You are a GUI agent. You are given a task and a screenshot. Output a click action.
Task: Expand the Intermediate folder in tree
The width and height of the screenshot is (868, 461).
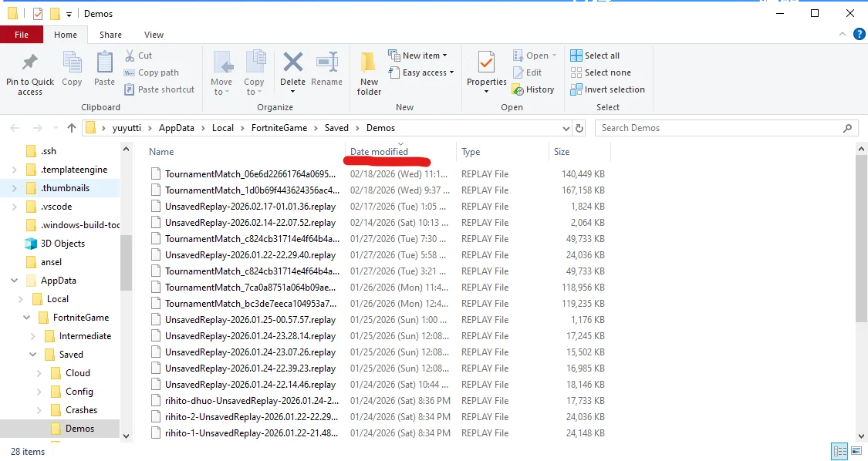32,336
